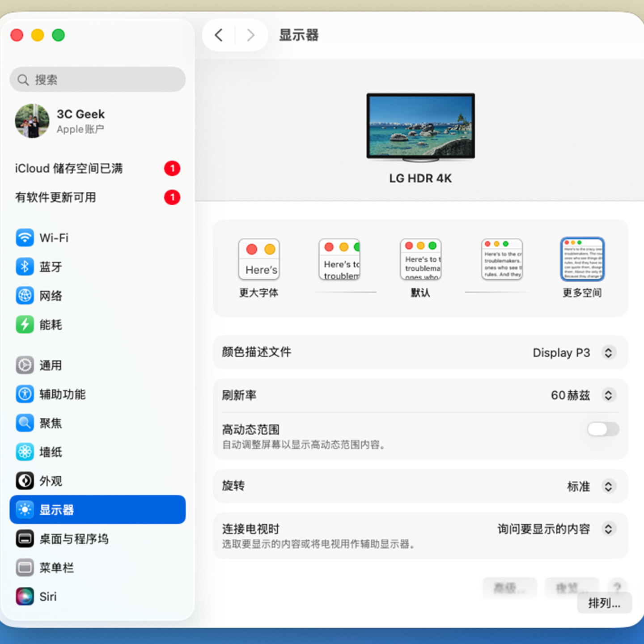Click iCloud storage red badge

coord(172,169)
